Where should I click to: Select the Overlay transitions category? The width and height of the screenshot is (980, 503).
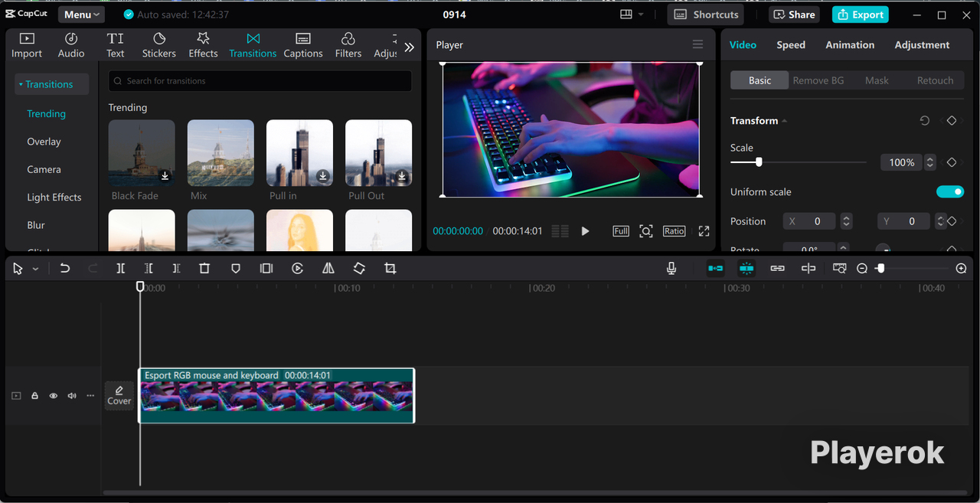pyautogui.click(x=44, y=142)
